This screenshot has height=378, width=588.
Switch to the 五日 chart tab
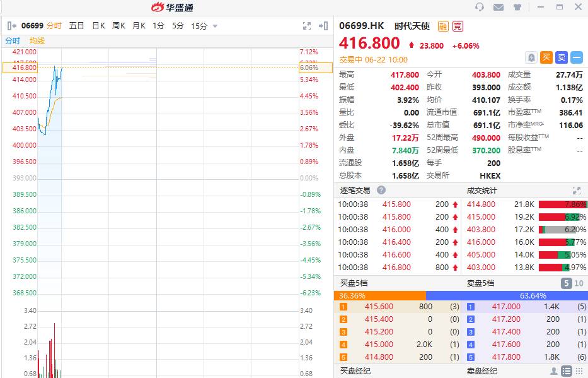pos(76,26)
